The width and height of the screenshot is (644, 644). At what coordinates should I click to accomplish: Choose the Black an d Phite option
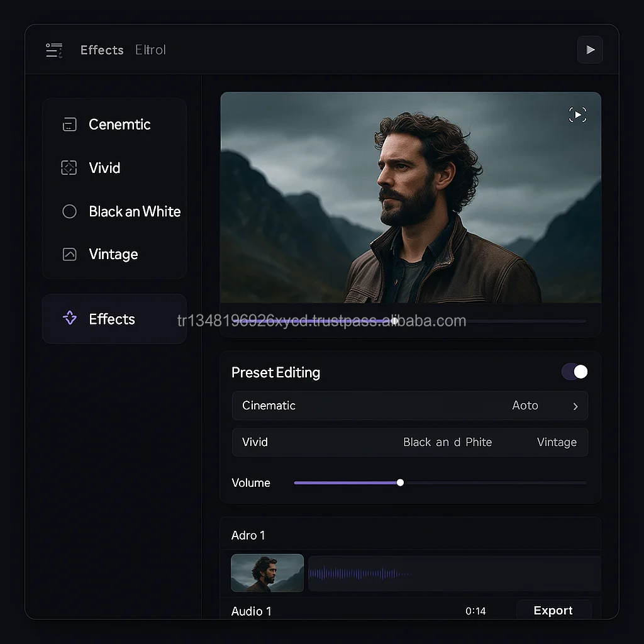[x=447, y=442]
